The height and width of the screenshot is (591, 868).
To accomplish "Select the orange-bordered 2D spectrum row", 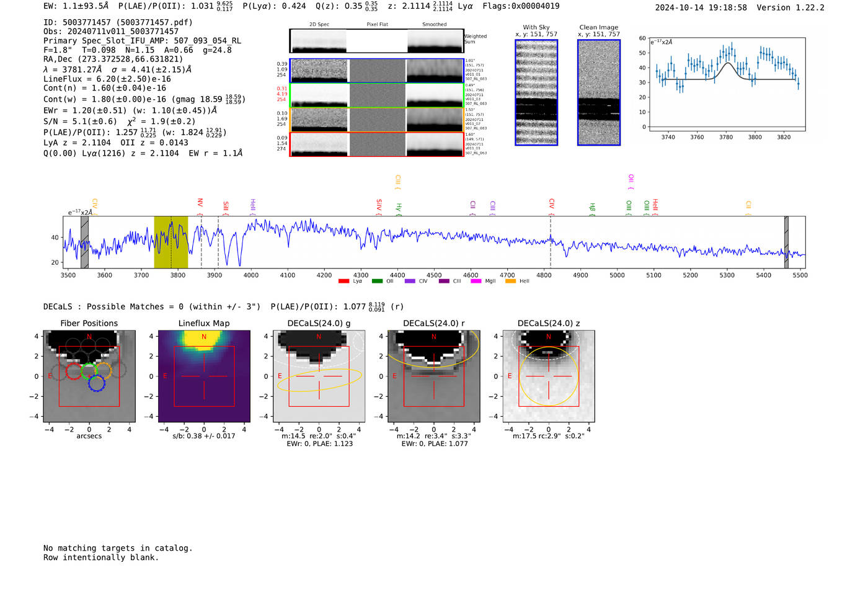I will coord(377,120).
